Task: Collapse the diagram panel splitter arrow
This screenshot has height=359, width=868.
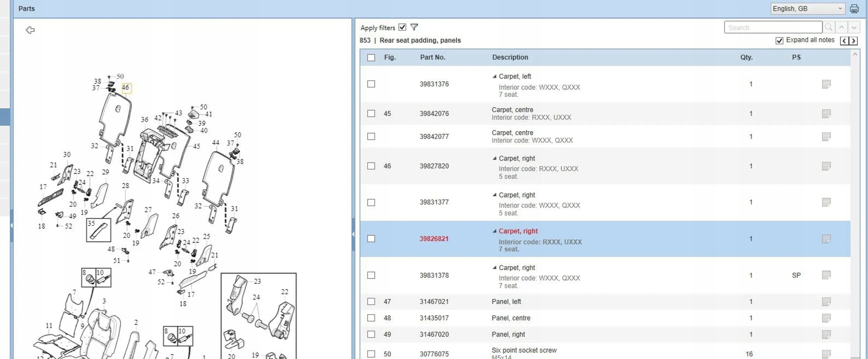Action: point(353,234)
